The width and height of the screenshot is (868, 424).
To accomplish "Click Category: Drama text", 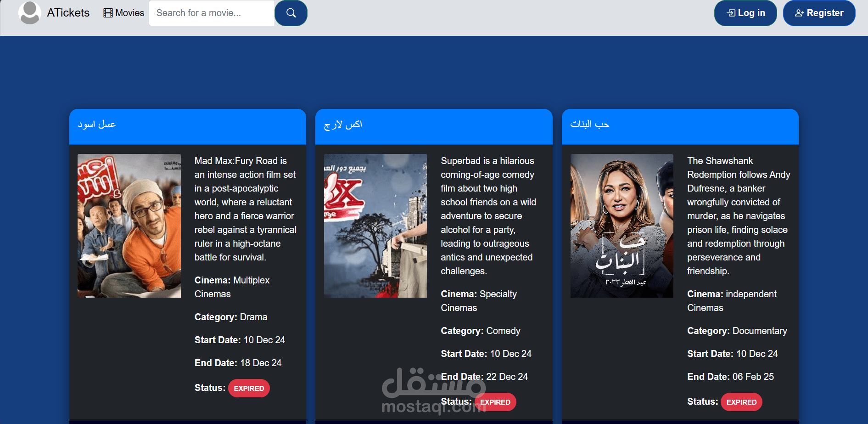I will coord(231,317).
